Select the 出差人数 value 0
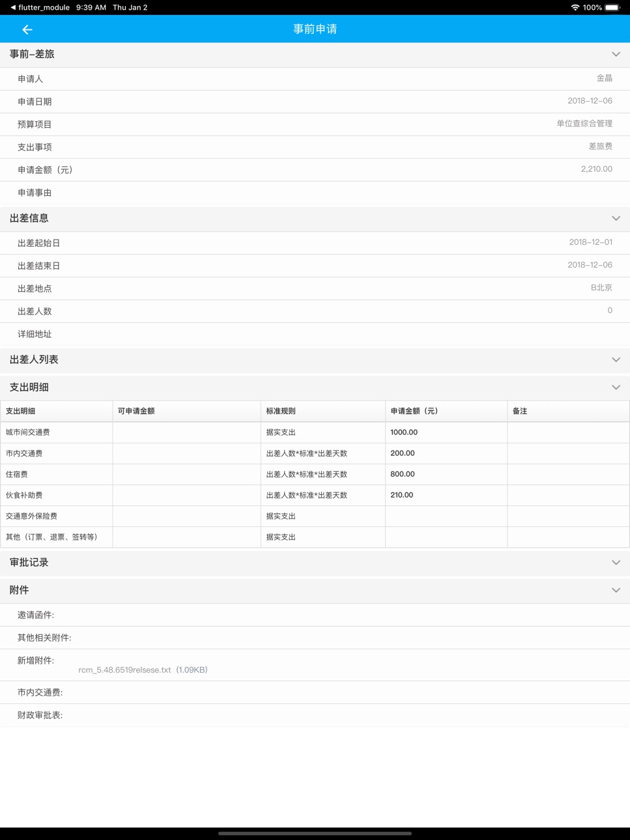 pos(610,311)
